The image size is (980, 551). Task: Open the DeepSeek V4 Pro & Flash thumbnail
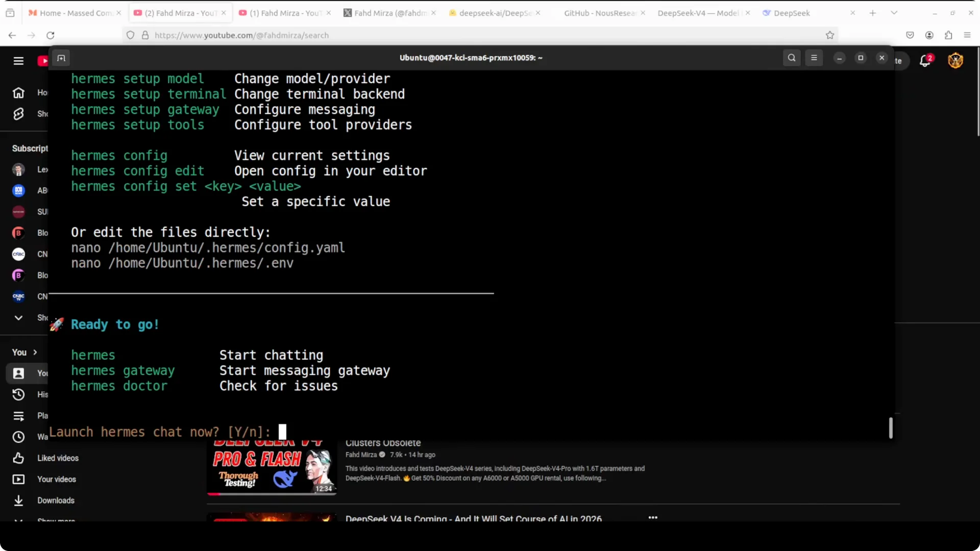pos(272,467)
